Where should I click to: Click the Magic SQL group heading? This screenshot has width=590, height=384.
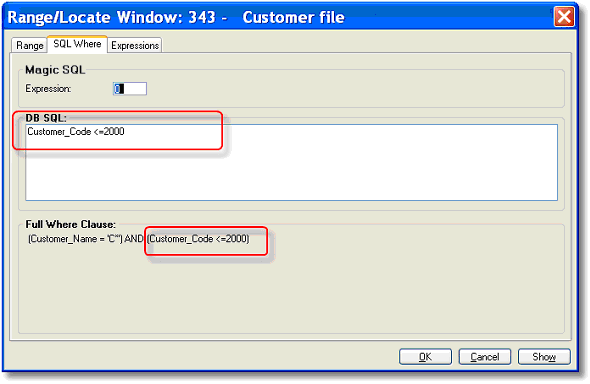point(55,70)
